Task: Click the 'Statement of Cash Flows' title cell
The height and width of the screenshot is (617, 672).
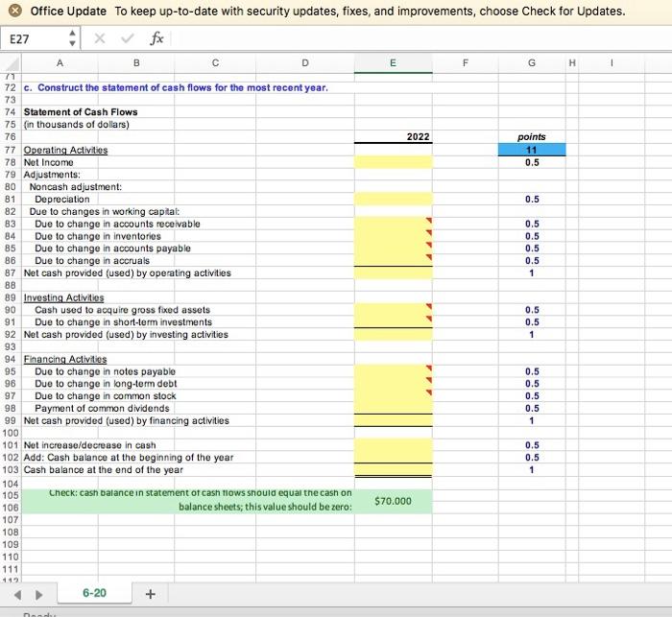Action: 81,112
